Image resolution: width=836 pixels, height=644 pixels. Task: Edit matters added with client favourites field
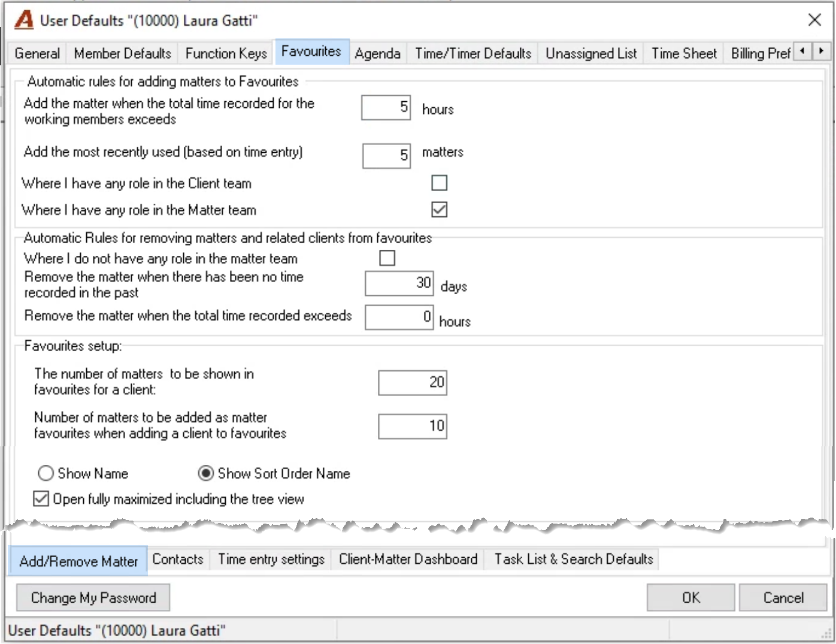pos(413,427)
